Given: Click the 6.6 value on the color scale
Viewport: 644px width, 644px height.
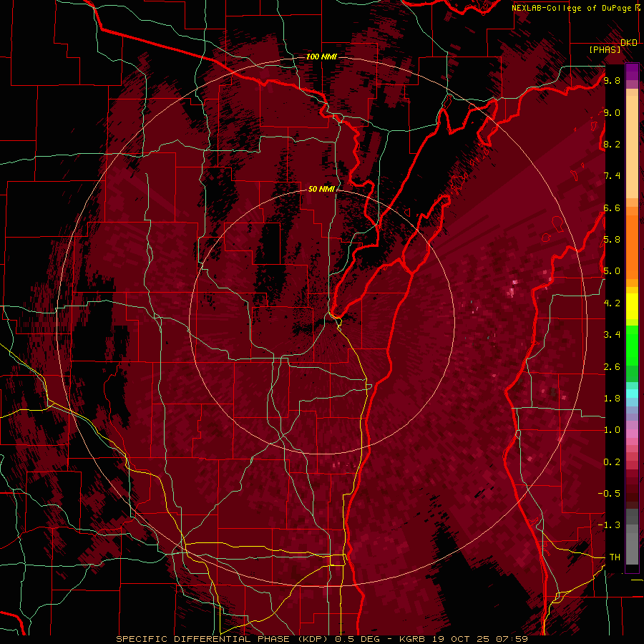Looking at the screenshot, I should pos(612,208).
